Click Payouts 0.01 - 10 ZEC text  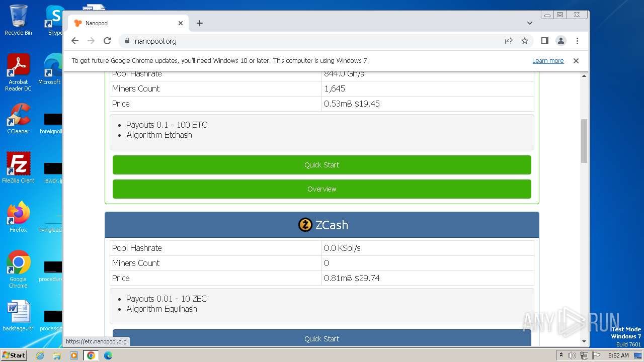(x=167, y=299)
